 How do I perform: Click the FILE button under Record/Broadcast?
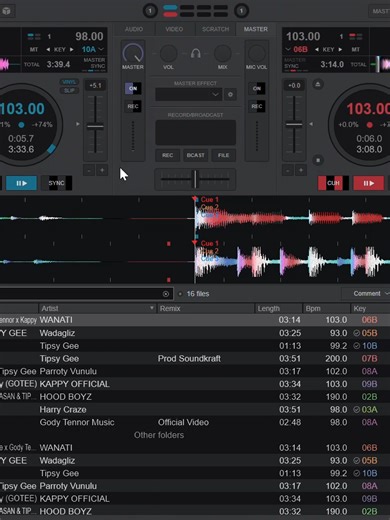[223, 155]
